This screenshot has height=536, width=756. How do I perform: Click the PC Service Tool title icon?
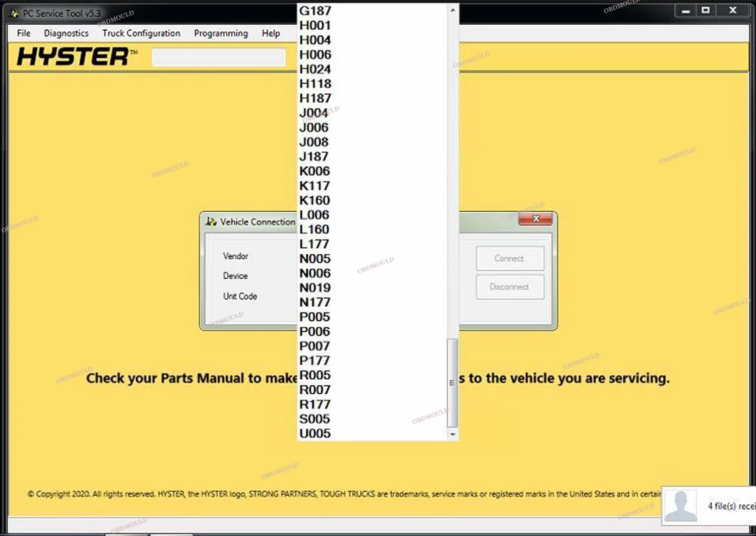pyautogui.click(x=15, y=14)
